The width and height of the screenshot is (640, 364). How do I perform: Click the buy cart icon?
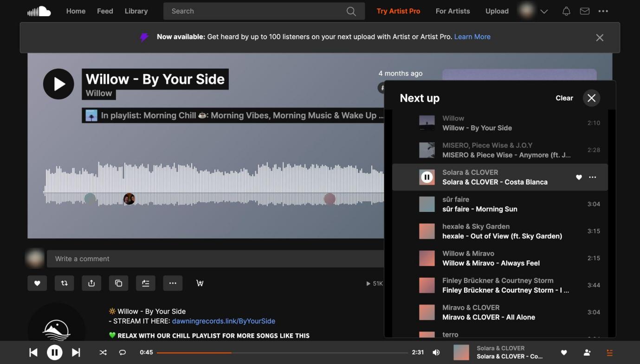pyautogui.click(x=200, y=283)
